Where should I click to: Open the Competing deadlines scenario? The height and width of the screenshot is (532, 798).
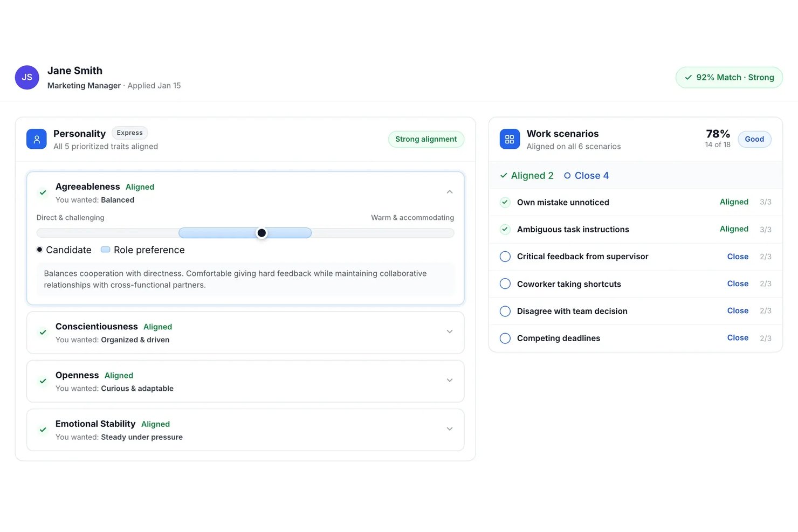pos(635,338)
